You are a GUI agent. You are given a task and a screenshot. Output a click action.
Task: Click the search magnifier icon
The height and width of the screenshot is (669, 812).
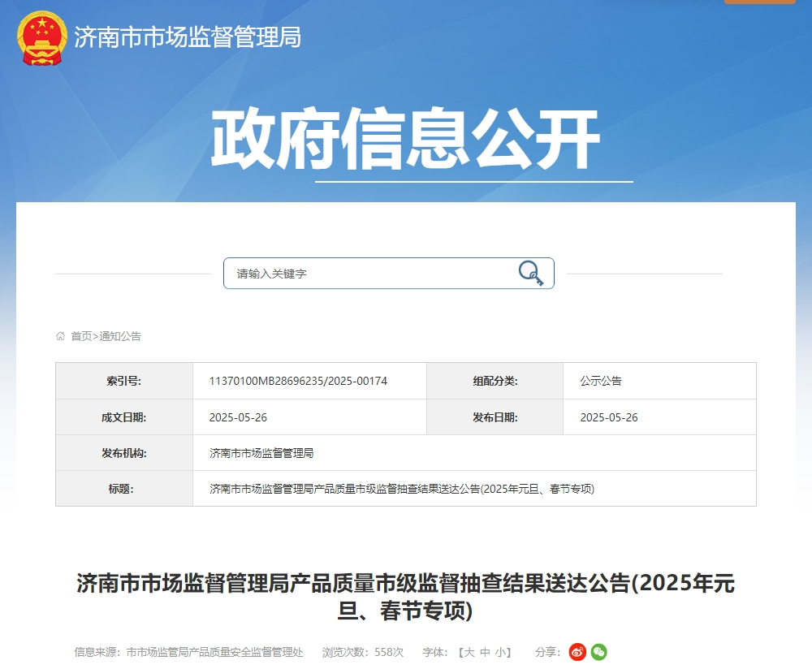[531, 273]
